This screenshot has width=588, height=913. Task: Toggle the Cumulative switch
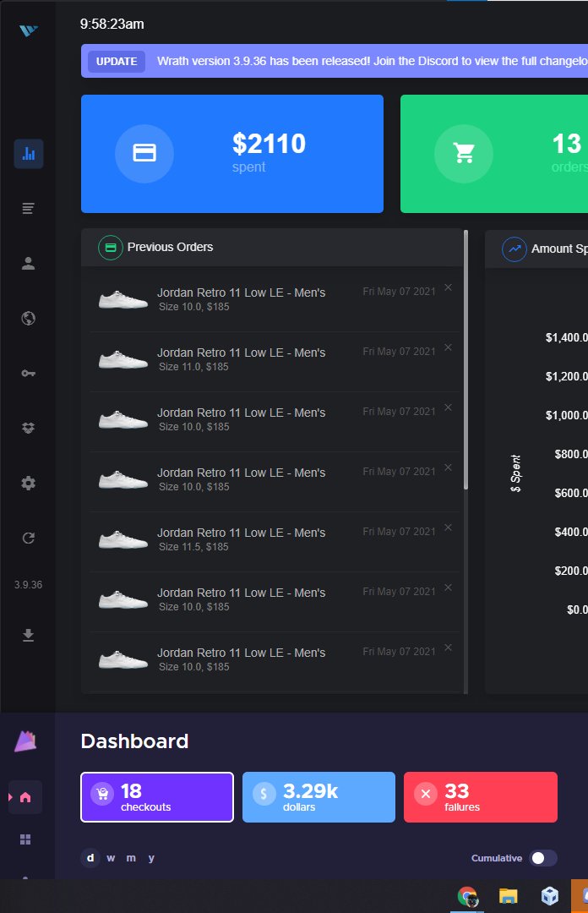(x=543, y=858)
